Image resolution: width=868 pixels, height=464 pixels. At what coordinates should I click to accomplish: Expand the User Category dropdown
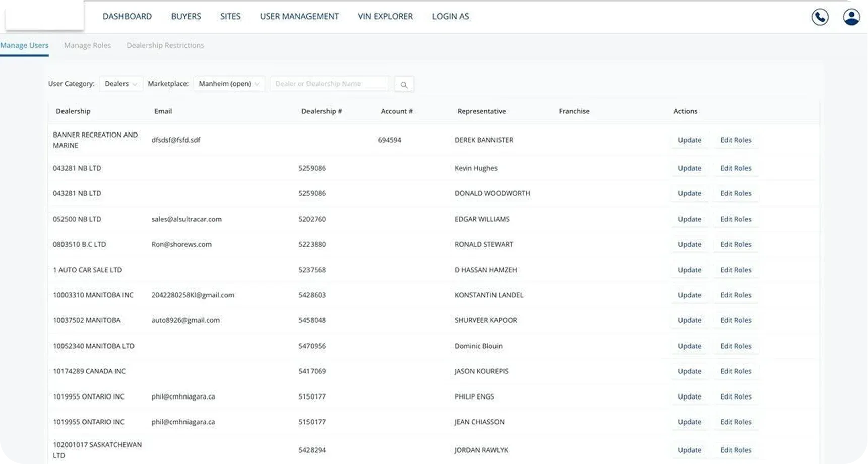click(121, 84)
